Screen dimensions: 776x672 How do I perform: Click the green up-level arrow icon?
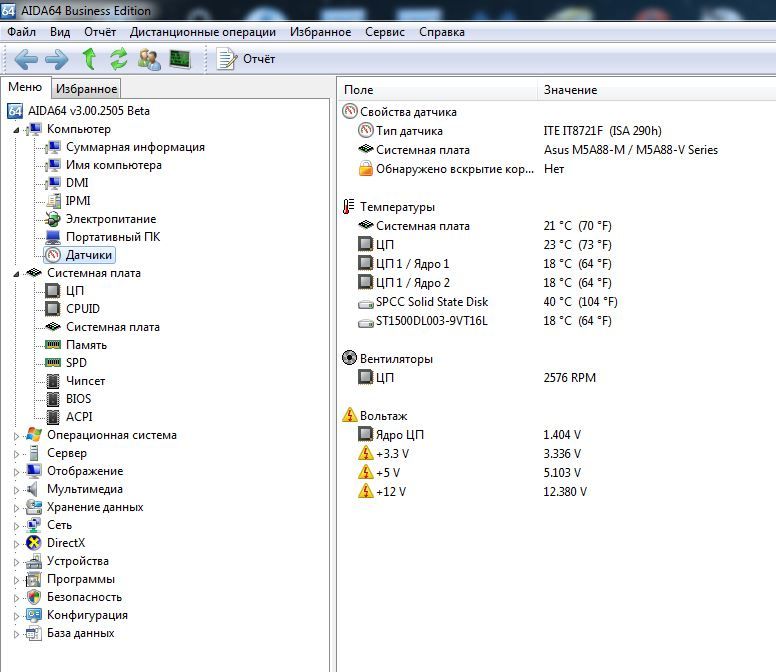coord(89,58)
